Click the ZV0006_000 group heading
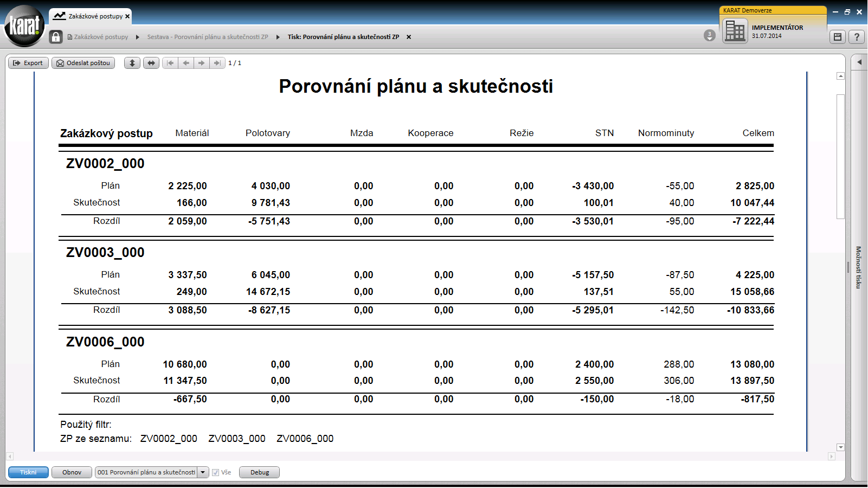Viewport: 868px width, 488px height. (x=105, y=342)
